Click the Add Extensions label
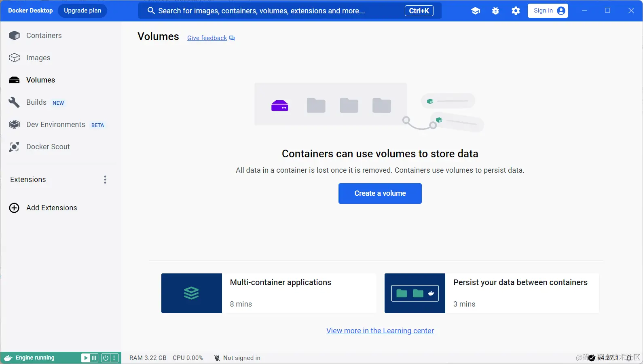This screenshot has height=364, width=643. pos(51,208)
